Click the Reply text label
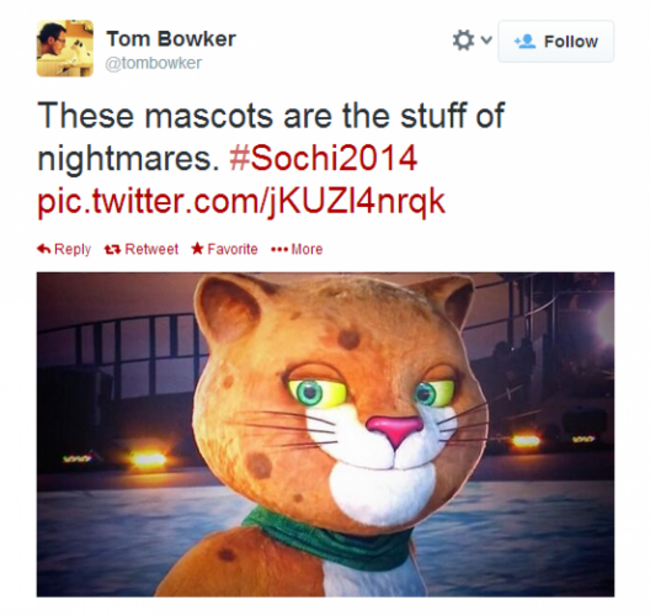The image size is (650, 616). (x=73, y=250)
